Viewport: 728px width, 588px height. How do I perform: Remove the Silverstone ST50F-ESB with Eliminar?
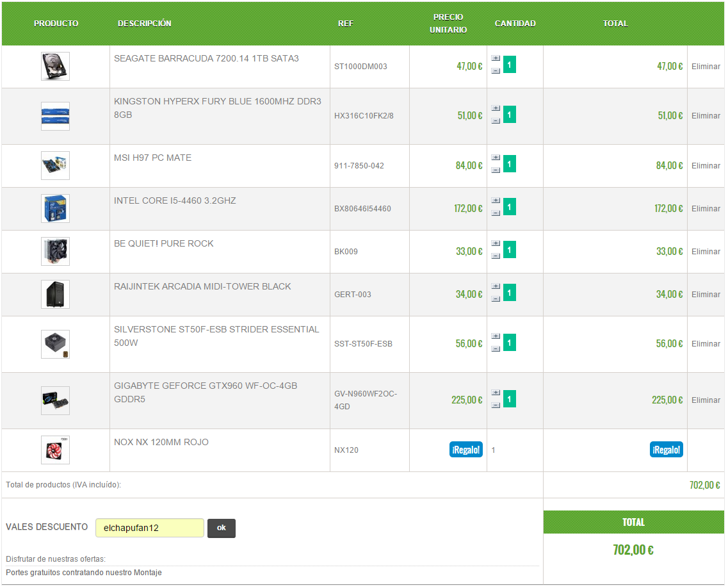click(706, 344)
